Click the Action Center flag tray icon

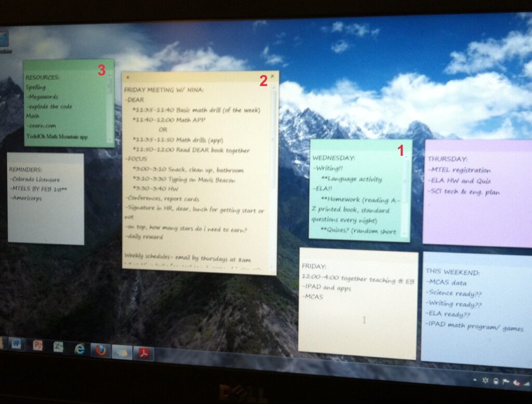click(507, 382)
